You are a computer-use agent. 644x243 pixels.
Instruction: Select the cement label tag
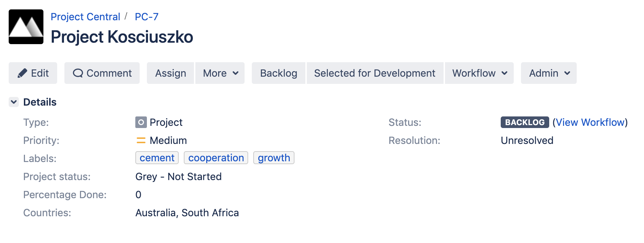click(x=157, y=158)
